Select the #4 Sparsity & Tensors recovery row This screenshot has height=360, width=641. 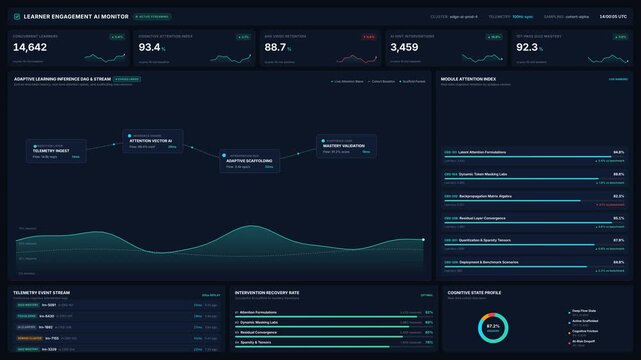tap(334, 344)
